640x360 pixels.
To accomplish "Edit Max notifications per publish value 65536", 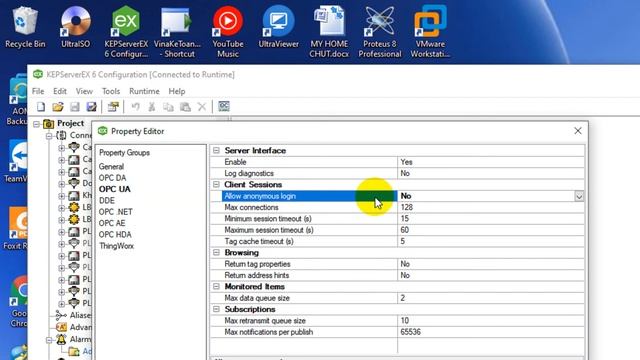I will [491, 332].
